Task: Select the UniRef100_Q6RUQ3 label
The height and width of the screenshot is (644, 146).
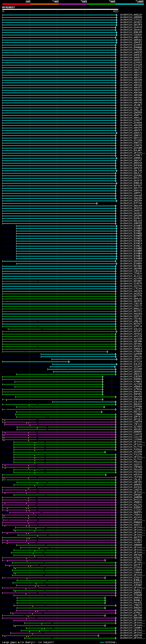Action: pos(131,40)
